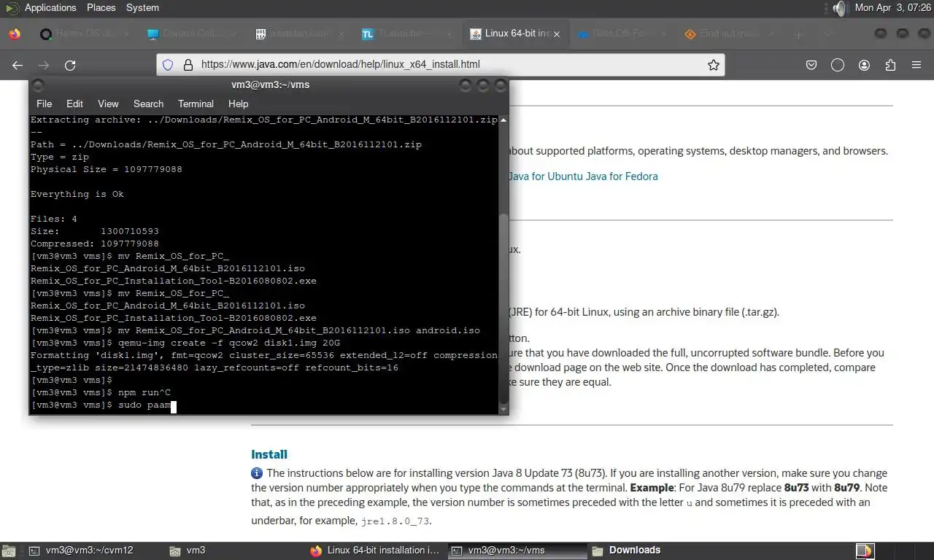
Task: Switch to the Control Collab tab
Action: pyautogui.click(x=191, y=34)
